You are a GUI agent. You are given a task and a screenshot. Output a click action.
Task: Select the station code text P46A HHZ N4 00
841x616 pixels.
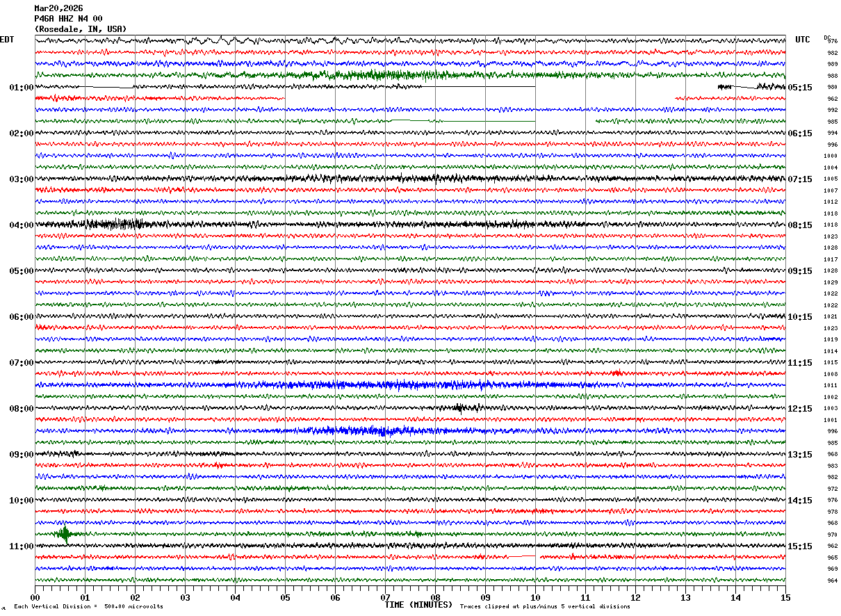click(68, 19)
